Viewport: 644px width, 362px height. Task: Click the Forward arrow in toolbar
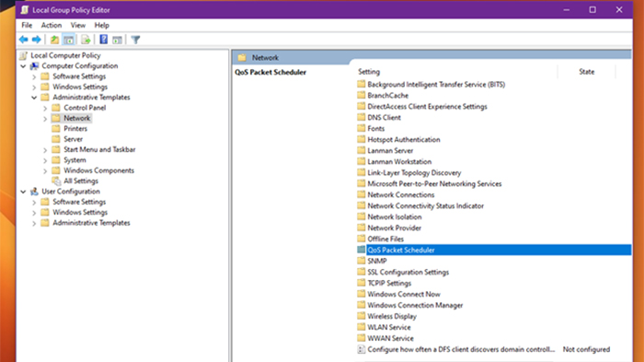click(x=37, y=40)
